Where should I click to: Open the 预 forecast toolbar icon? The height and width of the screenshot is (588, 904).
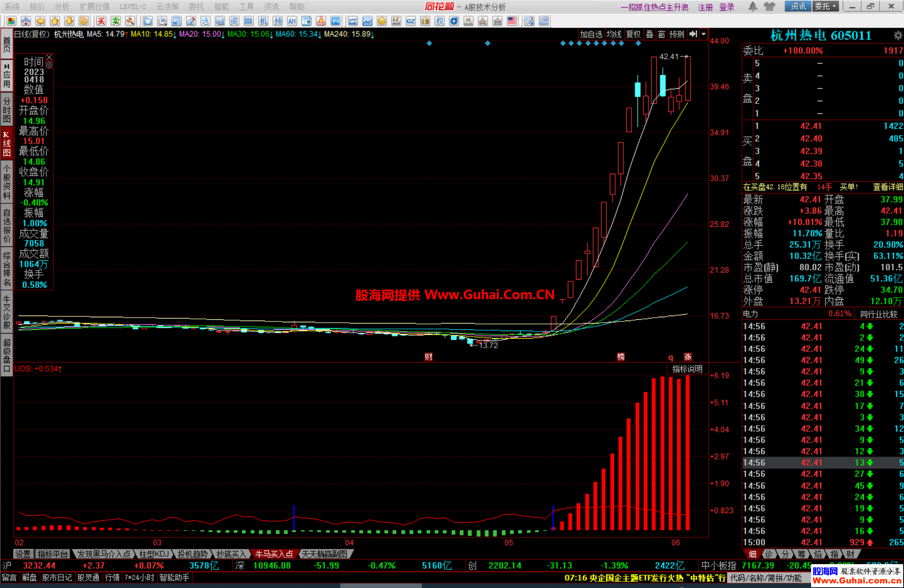(277, 21)
